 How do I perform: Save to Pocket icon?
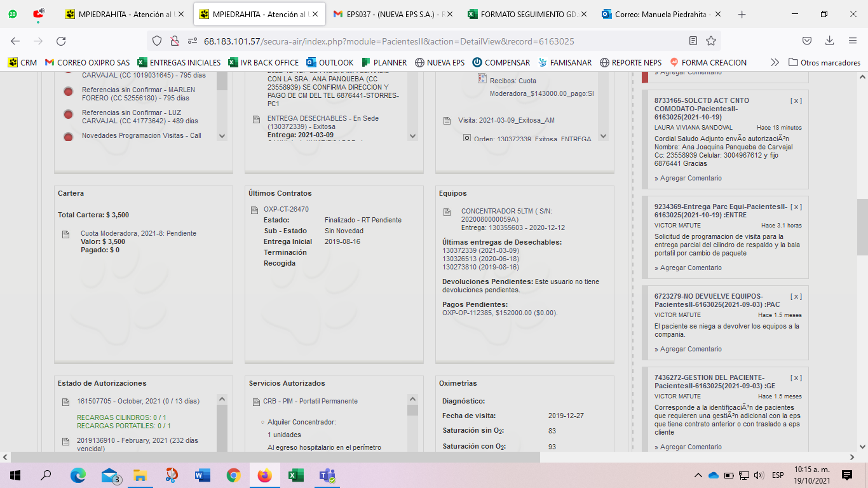806,41
